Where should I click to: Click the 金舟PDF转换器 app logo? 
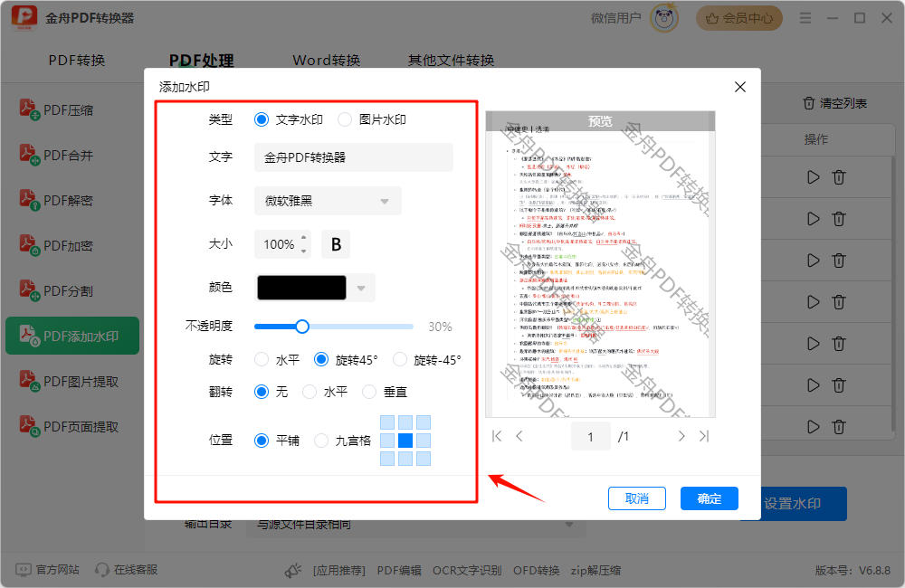[24, 18]
